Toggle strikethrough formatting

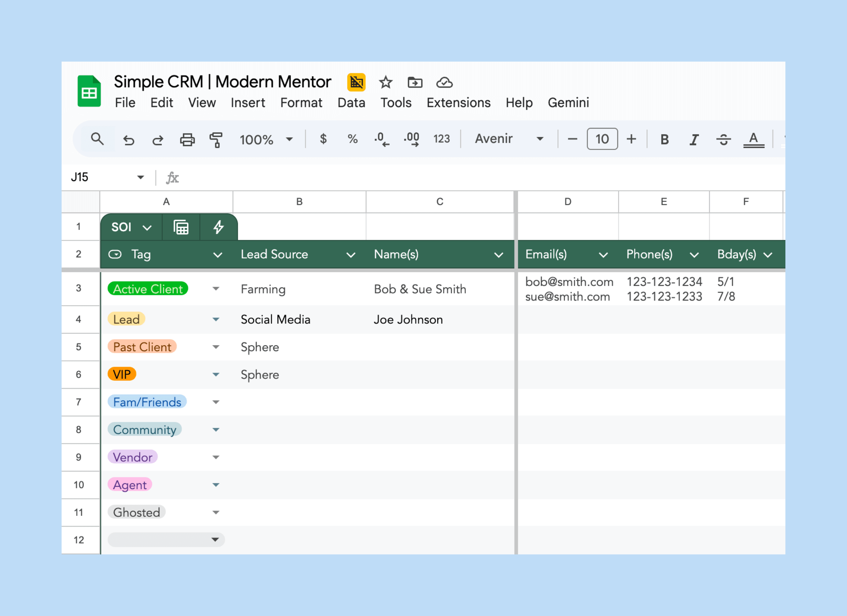tap(723, 139)
